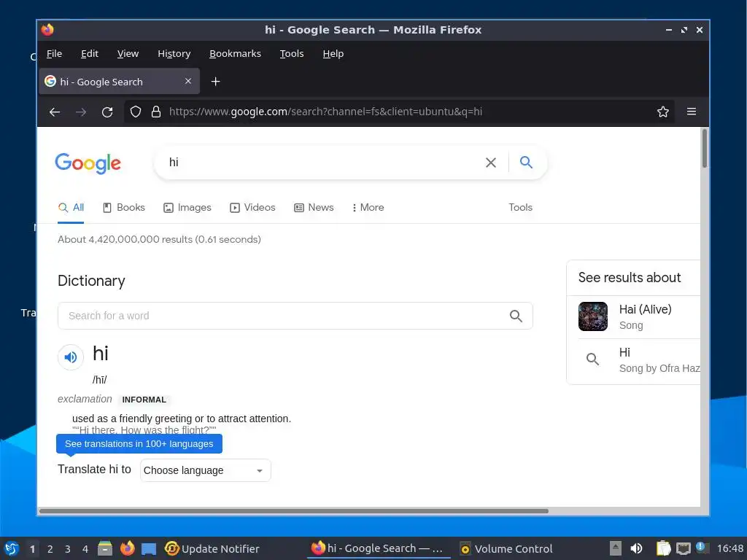Switch to Images results
The width and height of the screenshot is (747, 560).
click(x=187, y=208)
